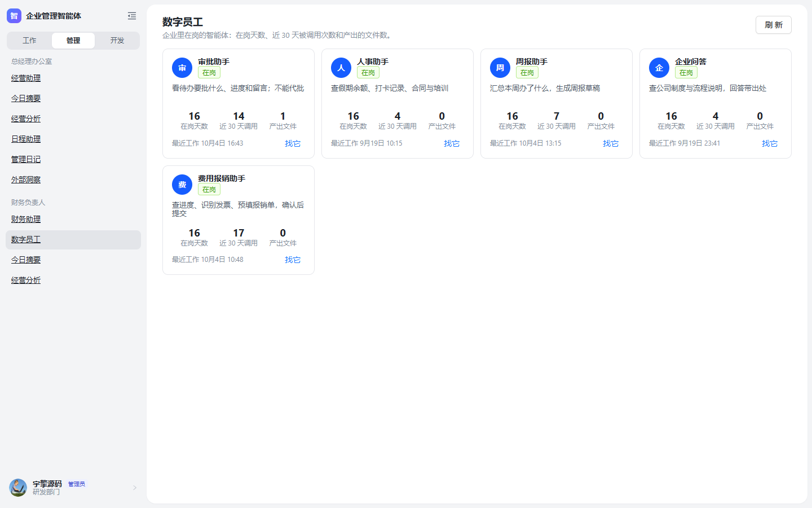Click the 人事助手 round avatar icon
The height and width of the screenshot is (508, 812).
point(341,68)
